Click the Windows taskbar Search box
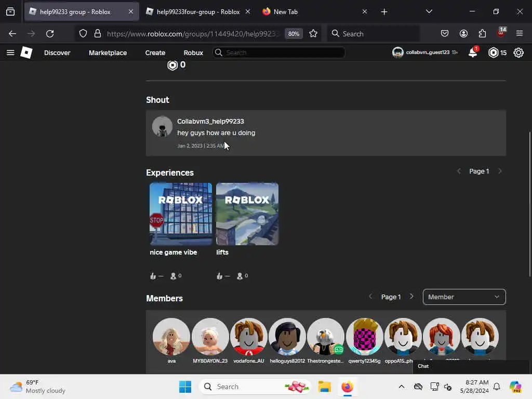The height and width of the screenshot is (399, 532). tap(255, 387)
